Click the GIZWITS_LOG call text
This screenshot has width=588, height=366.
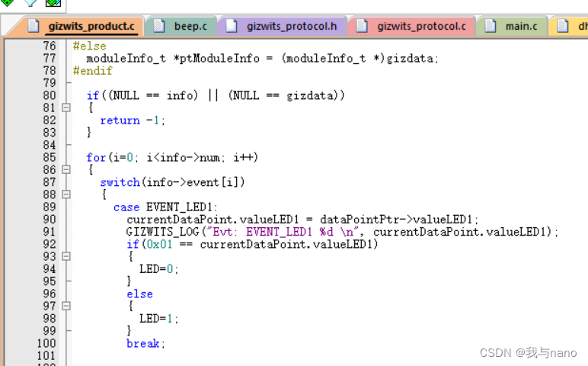point(342,232)
